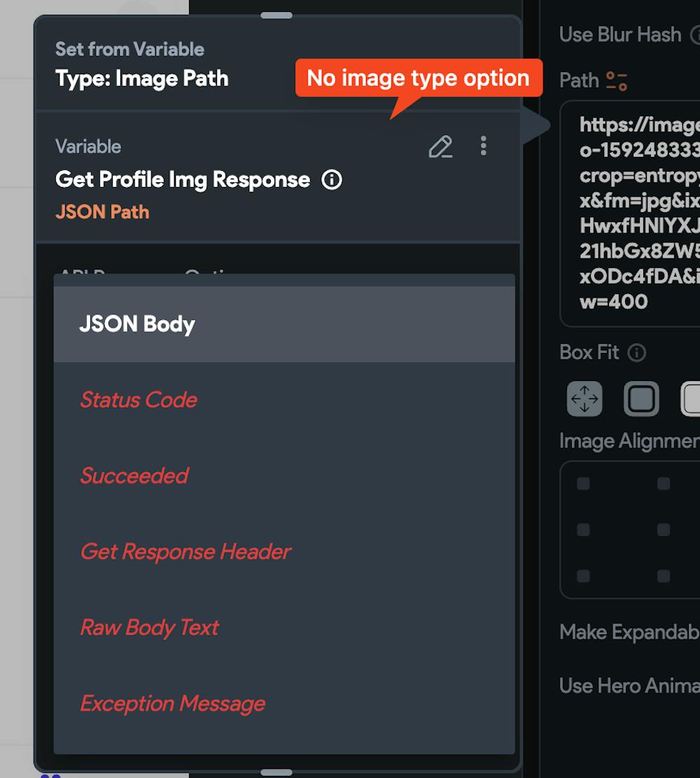Select JSON Body option
The height and width of the screenshot is (778, 700).
(x=284, y=324)
